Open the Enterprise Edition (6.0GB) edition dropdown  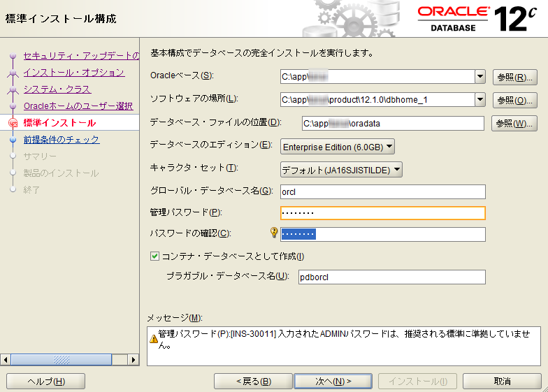(x=338, y=147)
